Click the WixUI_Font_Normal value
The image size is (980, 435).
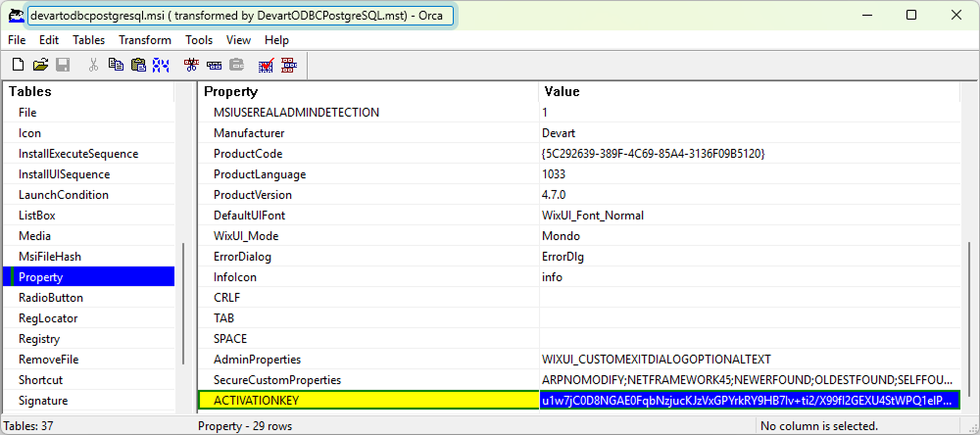pyautogui.click(x=750, y=216)
